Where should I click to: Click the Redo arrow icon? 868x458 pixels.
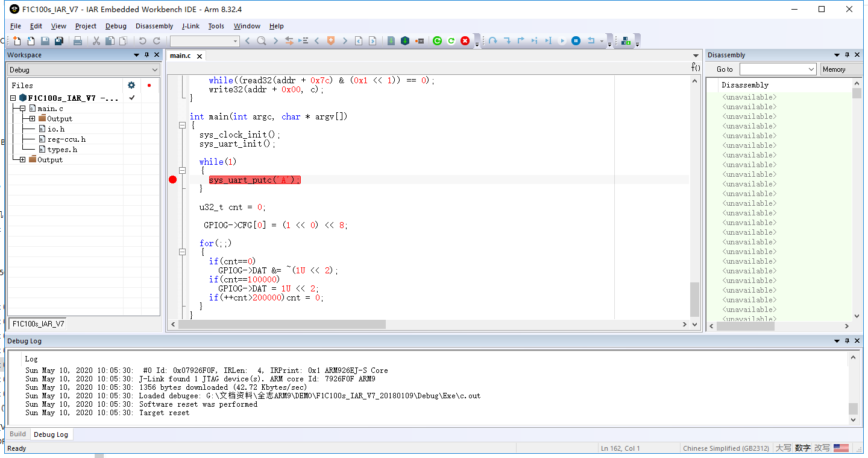point(157,41)
